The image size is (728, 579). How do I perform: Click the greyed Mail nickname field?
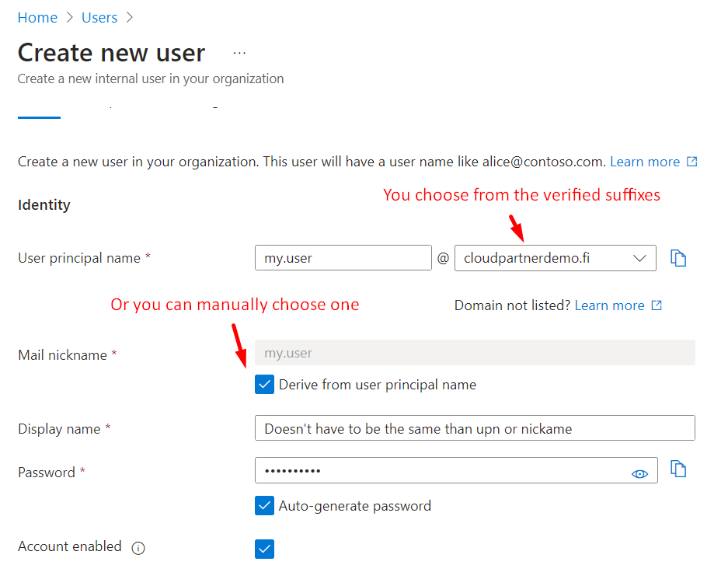tap(475, 353)
